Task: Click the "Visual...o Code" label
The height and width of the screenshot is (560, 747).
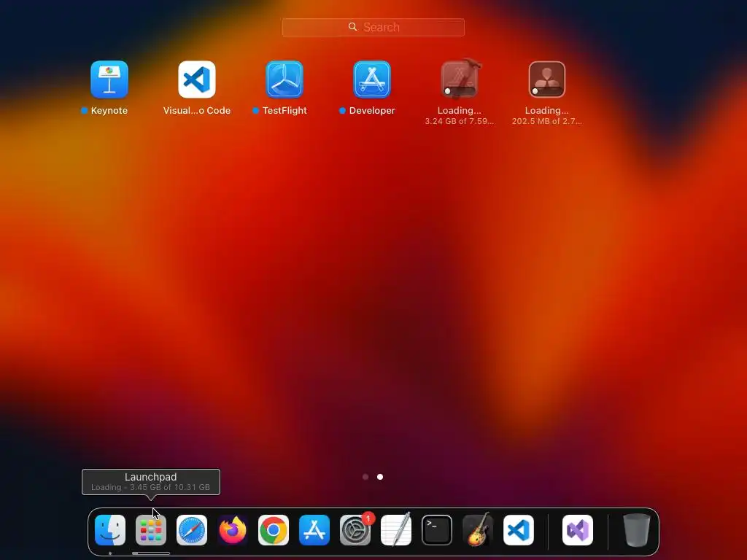Action: 197,111
